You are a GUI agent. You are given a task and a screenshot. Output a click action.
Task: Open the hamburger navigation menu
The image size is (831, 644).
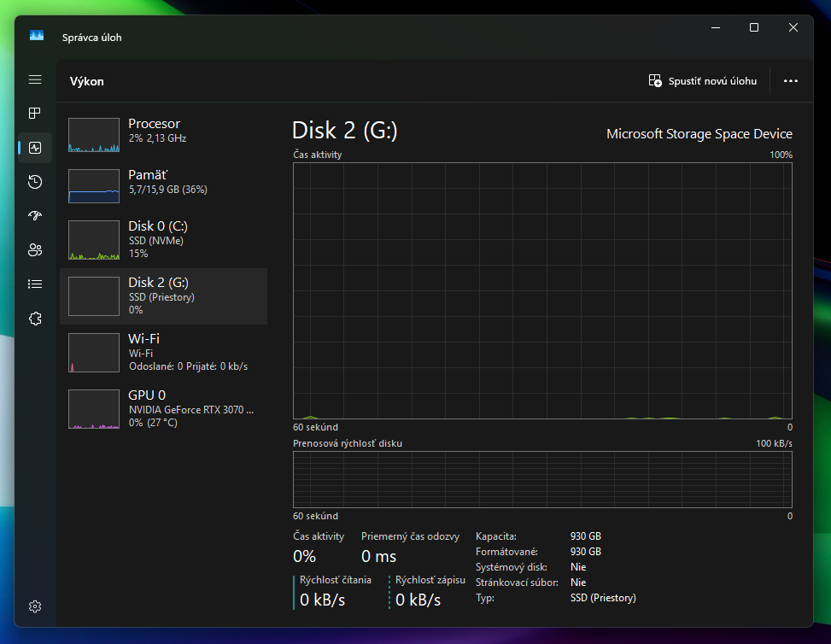(35, 79)
